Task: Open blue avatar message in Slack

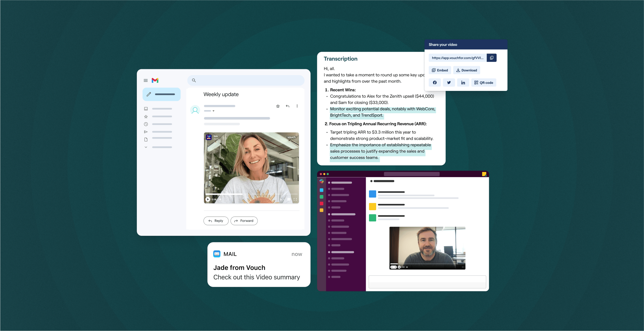Action: pyautogui.click(x=372, y=194)
